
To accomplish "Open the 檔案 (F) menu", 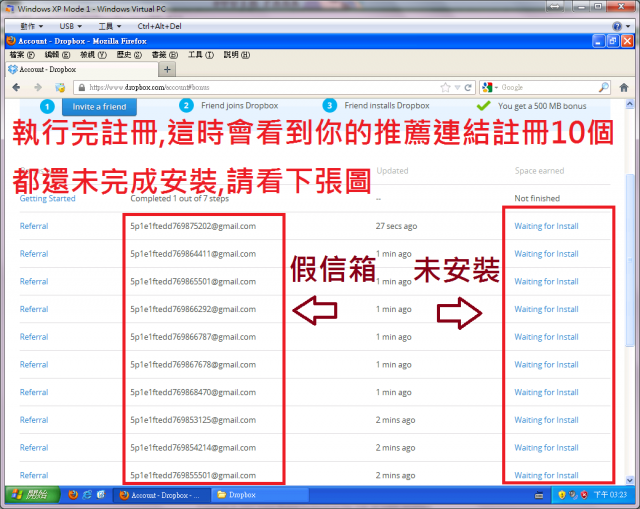I will point(22,55).
